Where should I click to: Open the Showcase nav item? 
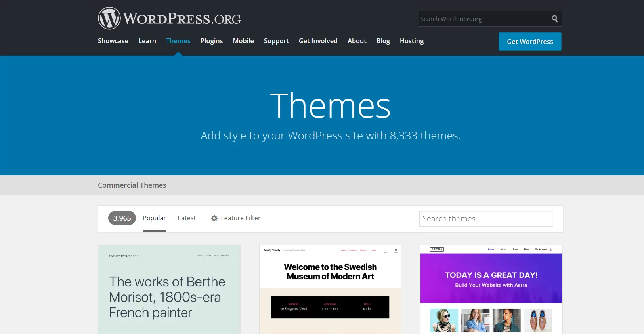(x=113, y=41)
